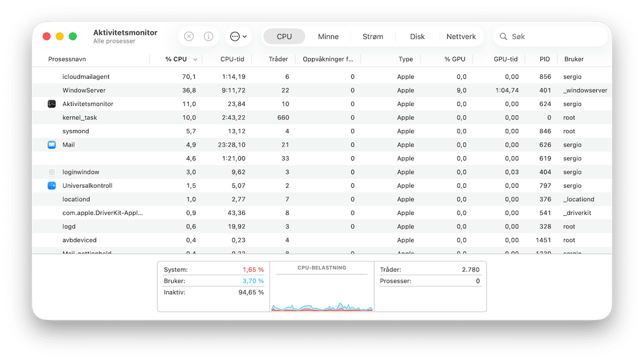This screenshot has height=362, width=644.
Task: Click the stop process toolbar icon
Action: (189, 37)
